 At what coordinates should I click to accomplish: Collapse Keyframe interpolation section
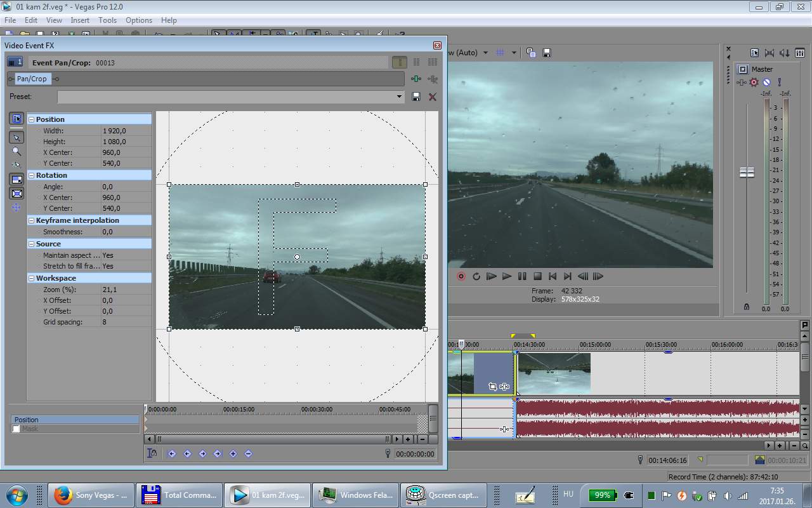tap(31, 220)
